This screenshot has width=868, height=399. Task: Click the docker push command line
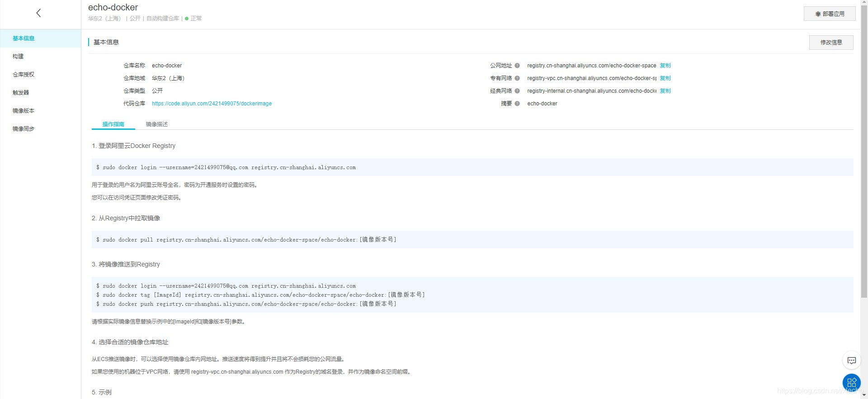(x=246, y=304)
